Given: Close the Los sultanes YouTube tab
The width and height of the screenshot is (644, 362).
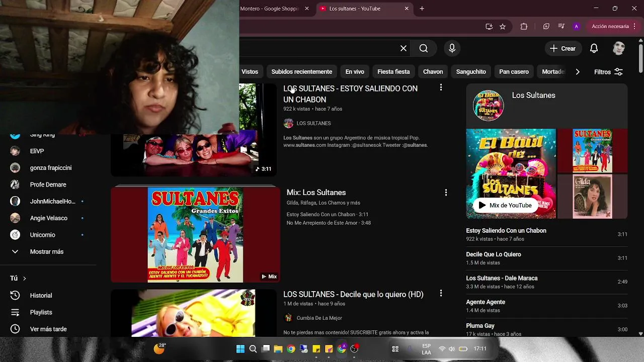Looking at the screenshot, I should [407, 9].
